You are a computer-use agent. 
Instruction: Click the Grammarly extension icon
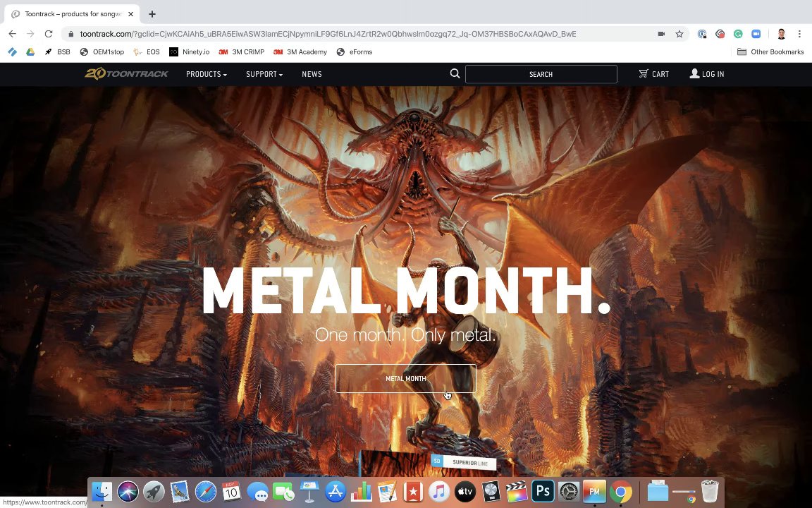[x=738, y=34]
